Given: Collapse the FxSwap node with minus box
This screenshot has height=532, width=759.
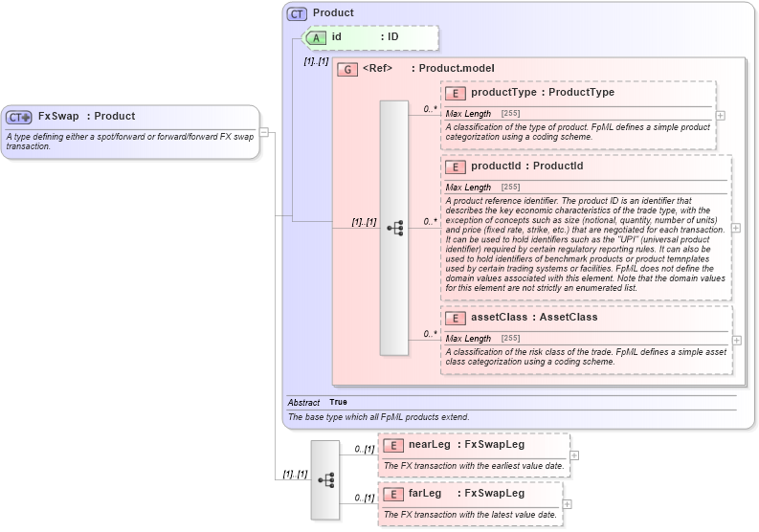Looking at the screenshot, I should point(264,132).
